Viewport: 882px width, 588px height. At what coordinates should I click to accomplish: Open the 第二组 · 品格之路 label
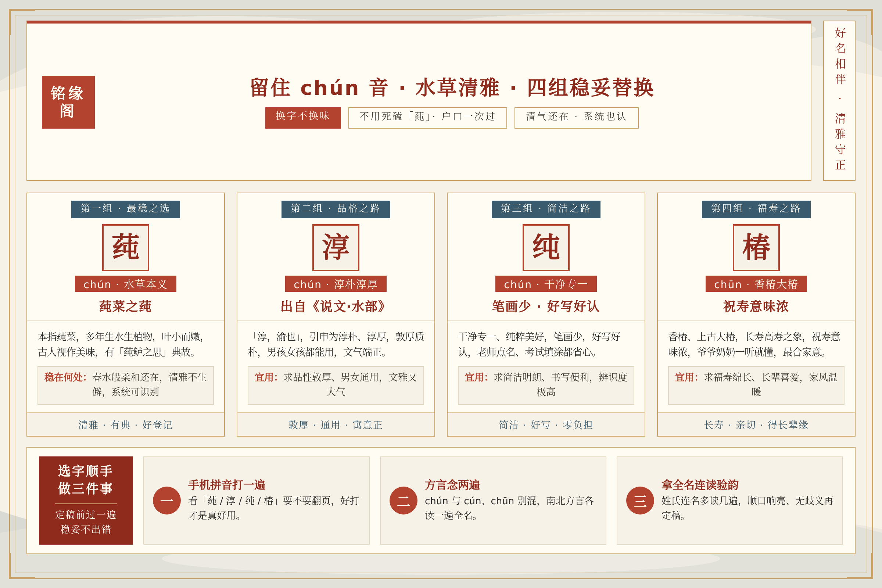click(336, 209)
